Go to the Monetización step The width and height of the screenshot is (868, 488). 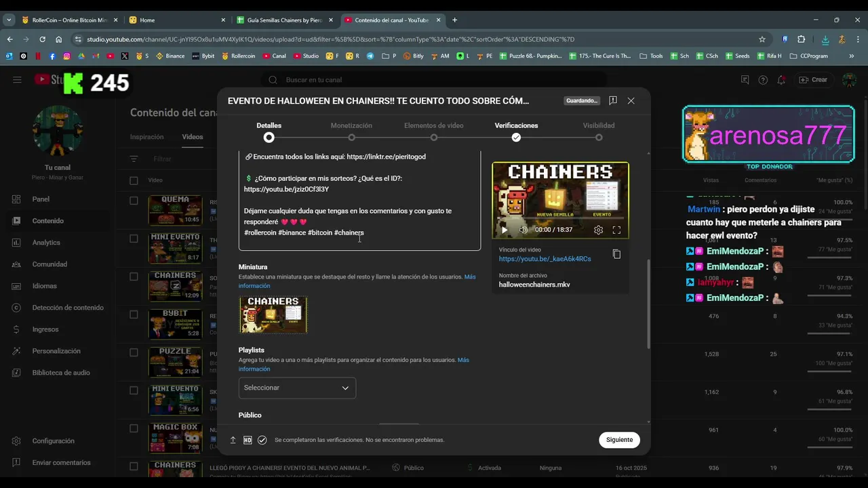tap(351, 131)
